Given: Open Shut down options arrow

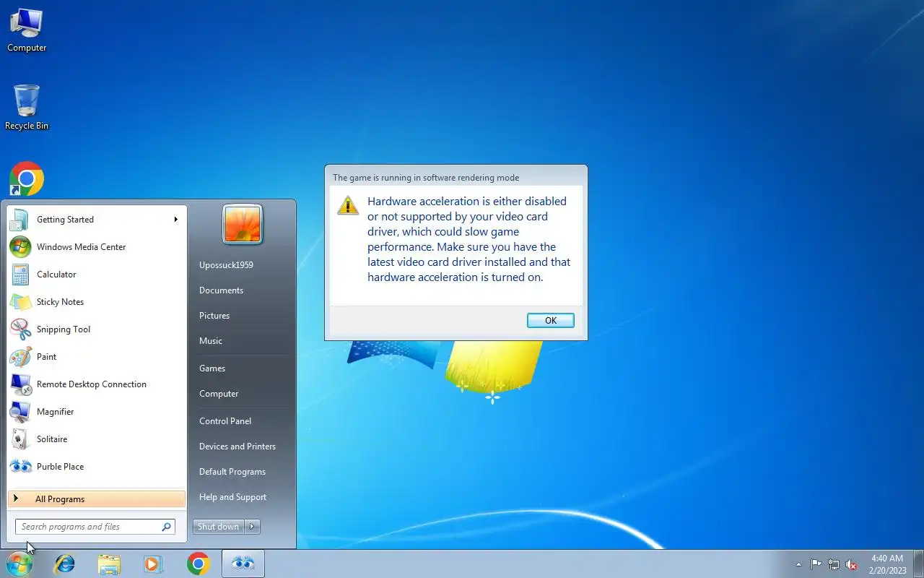Looking at the screenshot, I should [x=252, y=527].
